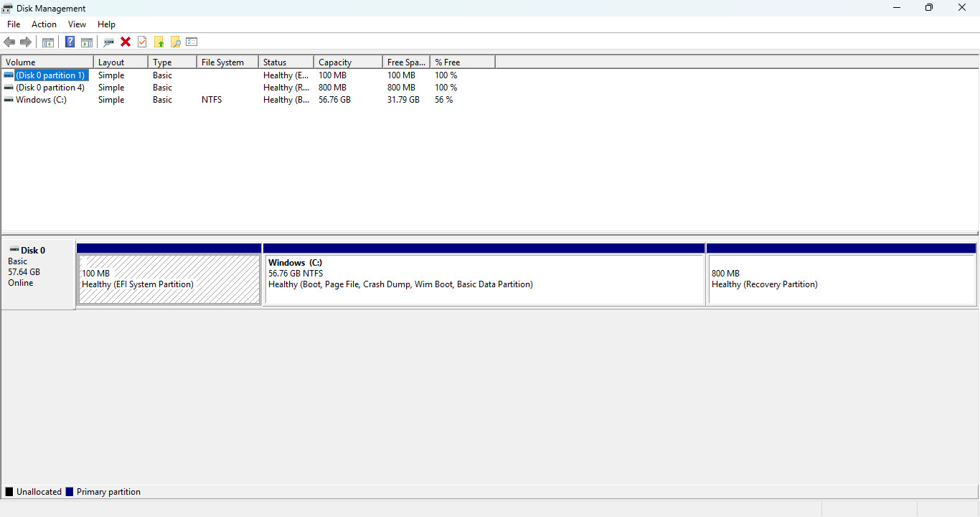Screen dimensions: 980x517
Task: Open the File menu
Action: coord(14,24)
